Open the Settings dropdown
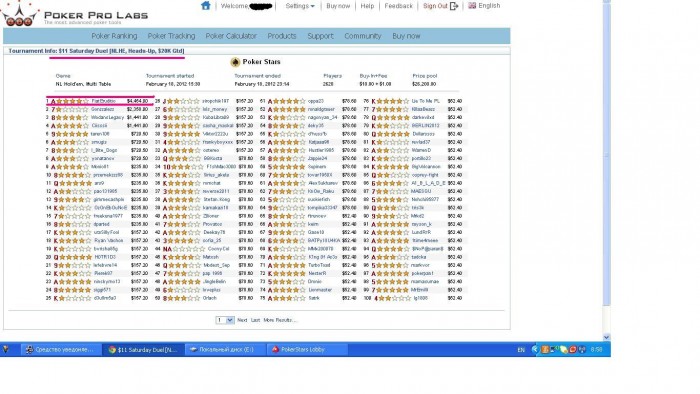Screen dimensions: 700x394 pos(300,6)
